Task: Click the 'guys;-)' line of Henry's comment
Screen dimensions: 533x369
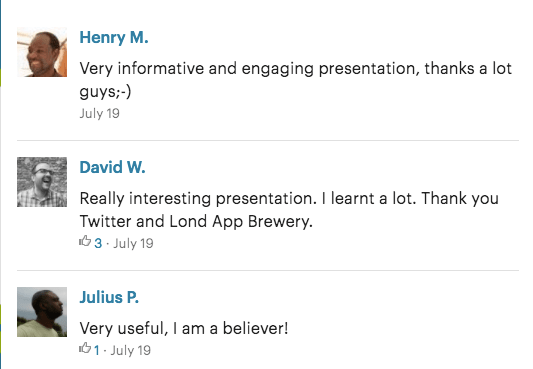Action: (x=105, y=92)
